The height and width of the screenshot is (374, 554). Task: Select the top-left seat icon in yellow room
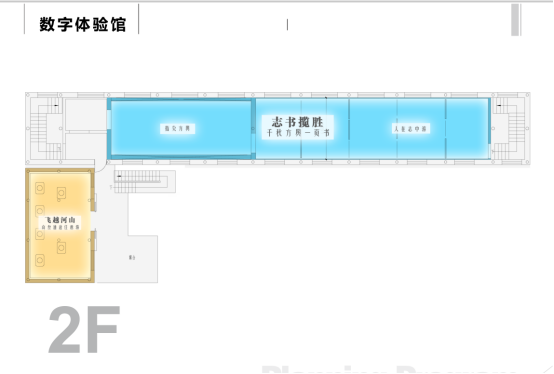(x=40, y=188)
